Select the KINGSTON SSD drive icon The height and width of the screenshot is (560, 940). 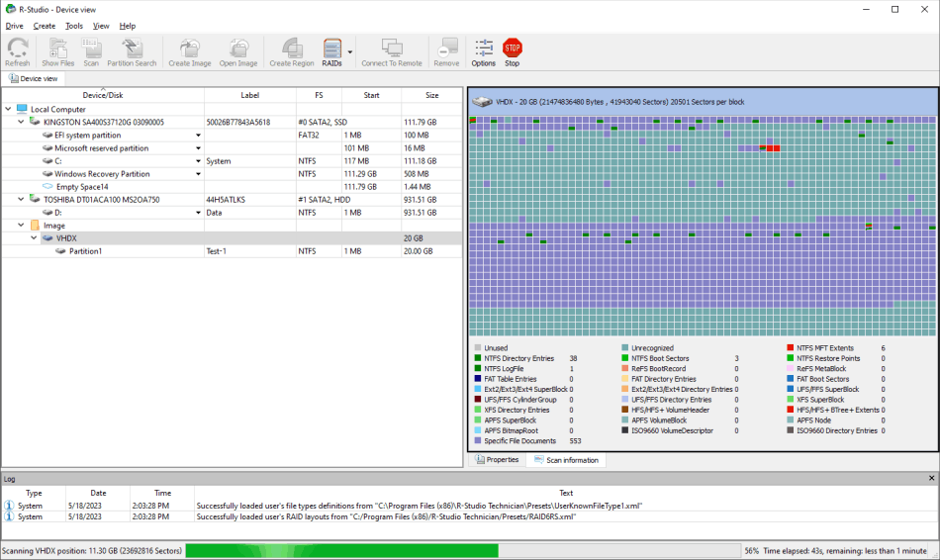[35, 122]
